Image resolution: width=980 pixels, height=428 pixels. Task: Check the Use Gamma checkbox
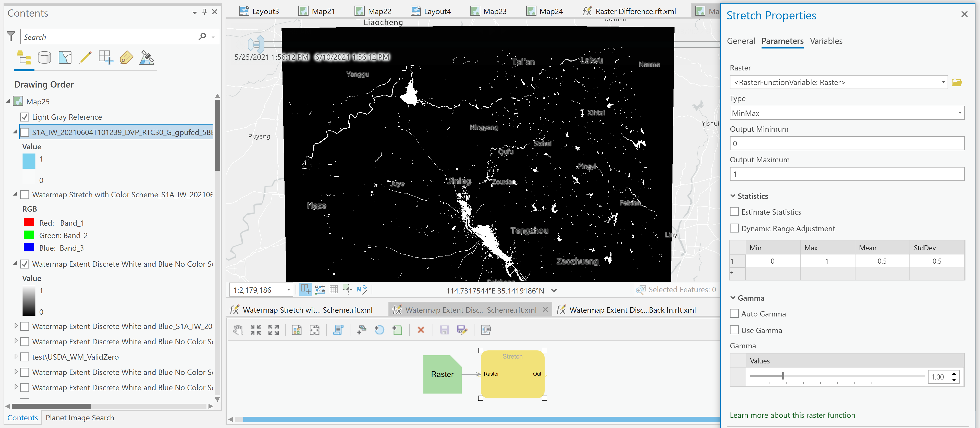pyautogui.click(x=734, y=330)
